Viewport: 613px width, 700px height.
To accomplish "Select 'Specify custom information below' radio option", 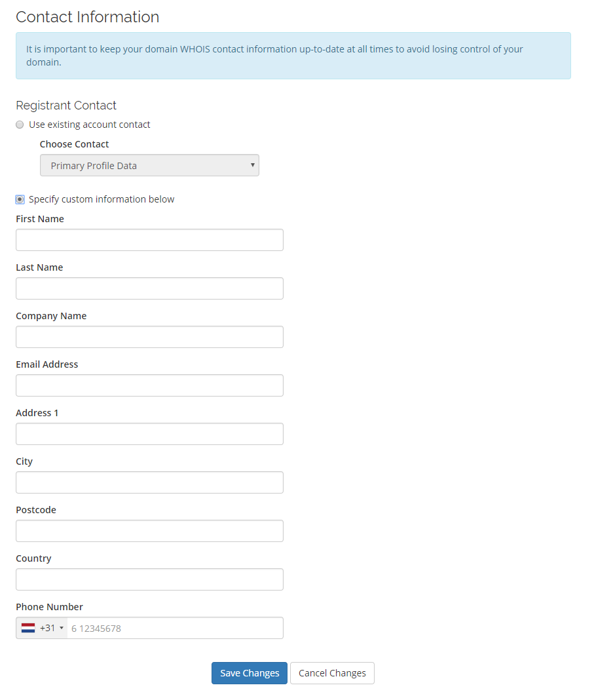I will pos(20,199).
